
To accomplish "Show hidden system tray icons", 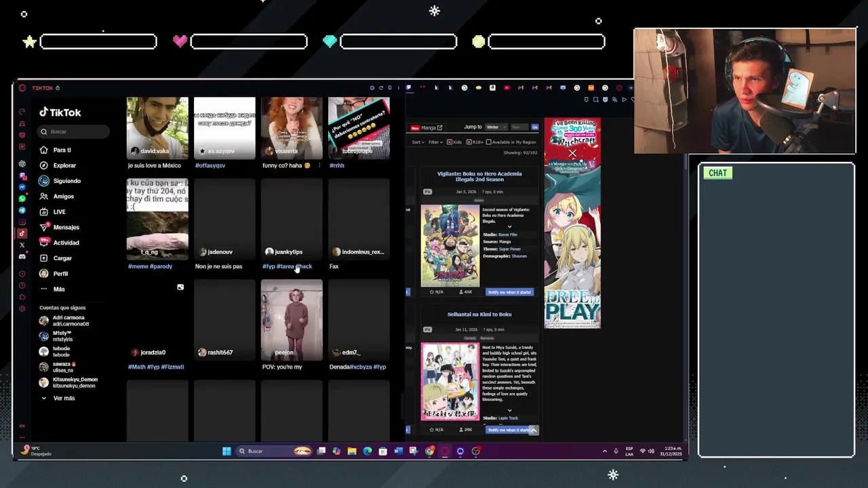I will 605,451.
